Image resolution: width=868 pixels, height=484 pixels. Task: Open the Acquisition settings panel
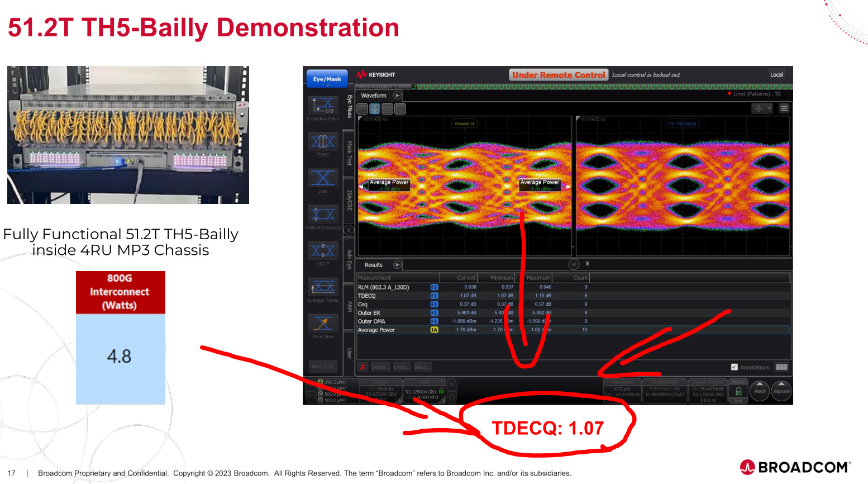click(x=664, y=391)
